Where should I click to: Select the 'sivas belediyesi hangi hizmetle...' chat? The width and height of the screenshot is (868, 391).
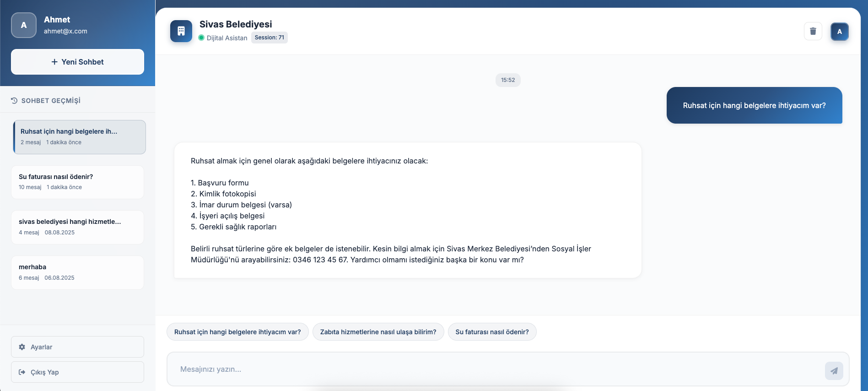[x=77, y=227]
